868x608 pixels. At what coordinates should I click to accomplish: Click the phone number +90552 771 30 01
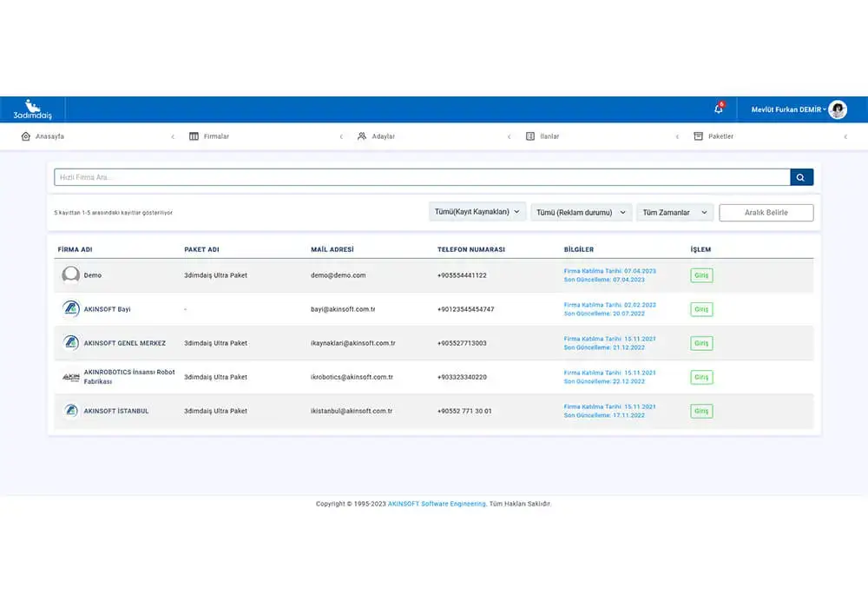click(x=464, y=411)
